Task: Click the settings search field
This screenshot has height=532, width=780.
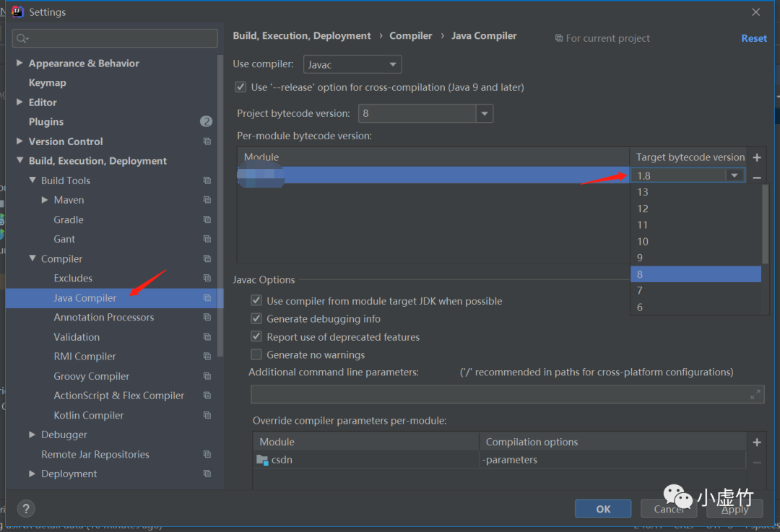Action: point(116,38)
